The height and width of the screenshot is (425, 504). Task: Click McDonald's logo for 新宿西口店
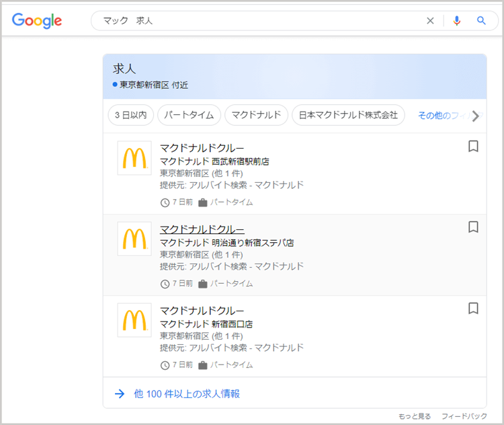point(134,320)
